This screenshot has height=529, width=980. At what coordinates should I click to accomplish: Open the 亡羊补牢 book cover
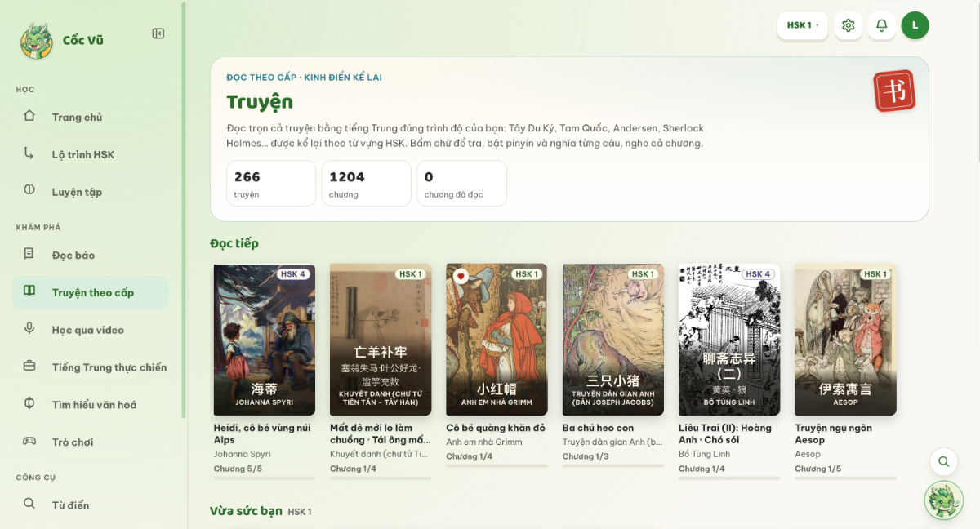click(381, 340)
